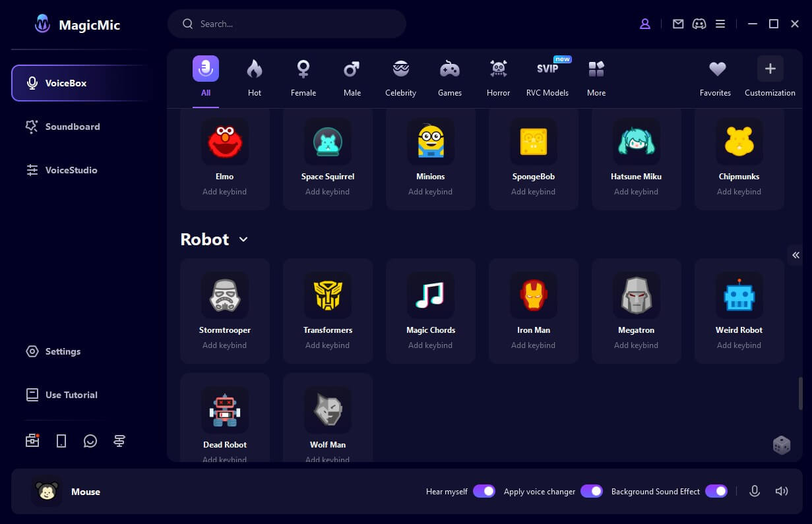Open the Games voices tab
Screen dimensions: 812x524
pyautogui.click(x=450, y=76)
